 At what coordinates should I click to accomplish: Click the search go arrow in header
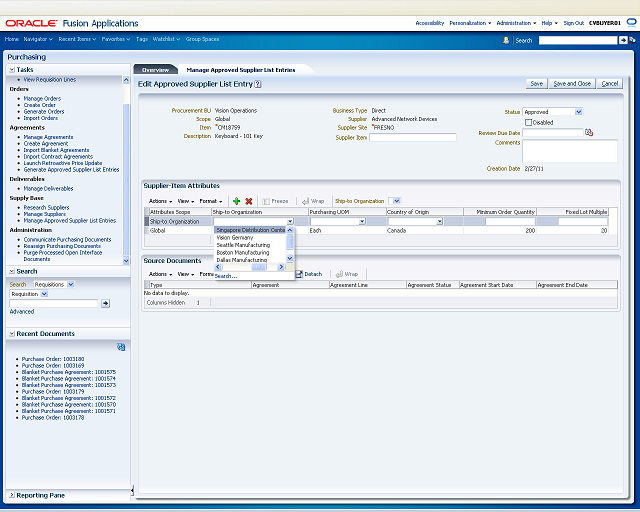(x=623, y=40)
